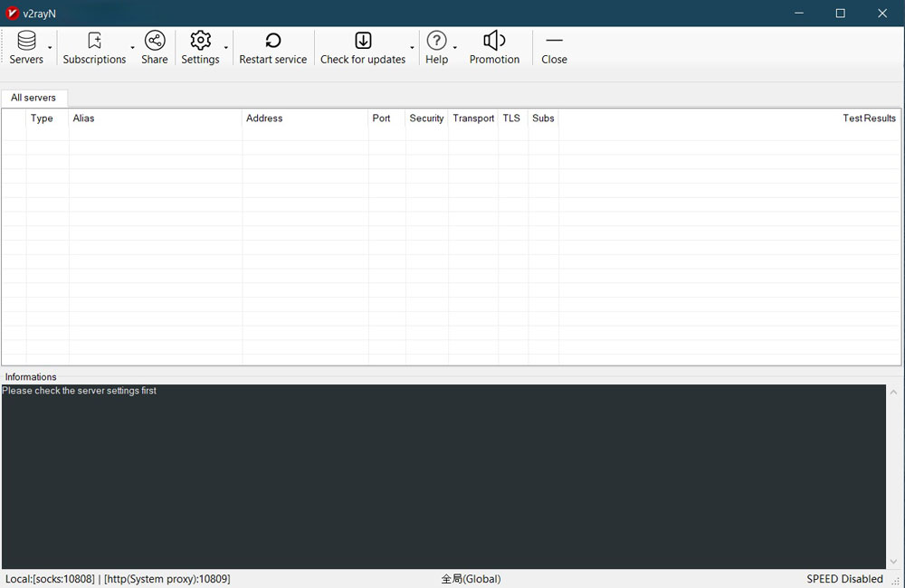Select the All servers tab
The width and height of the screenshot is (905, 588).
tap(33, 98)
